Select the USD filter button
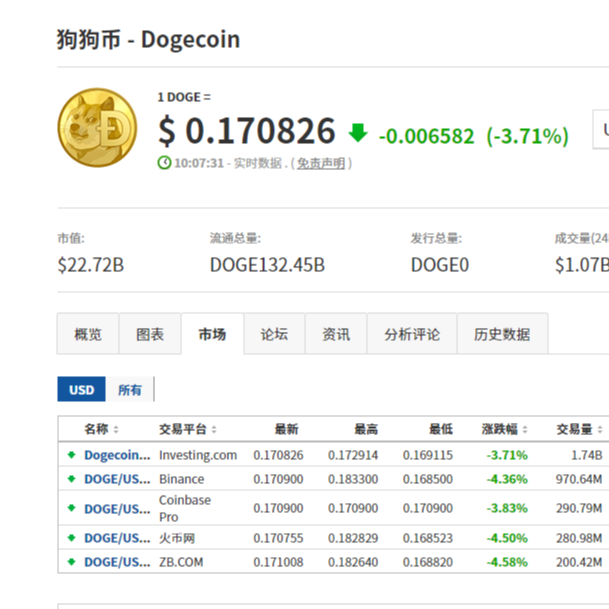This screenshot has height=609, width=609. [x=81, y=389]
